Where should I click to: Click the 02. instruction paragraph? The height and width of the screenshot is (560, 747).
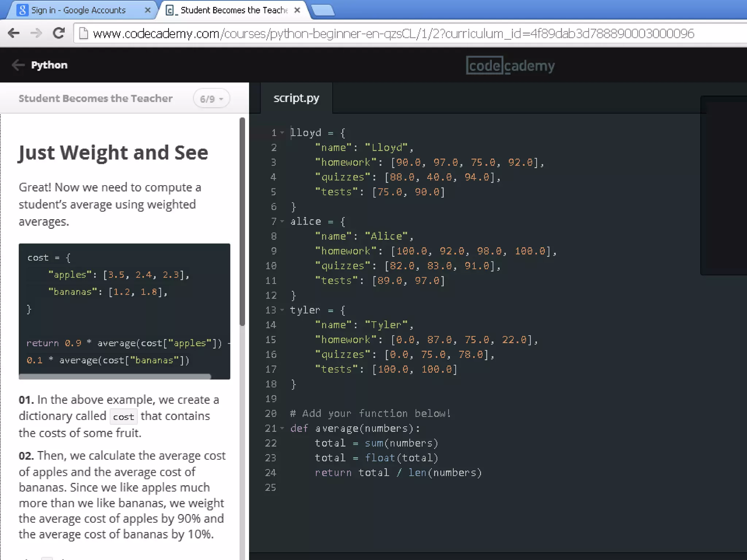pos(122,495)
